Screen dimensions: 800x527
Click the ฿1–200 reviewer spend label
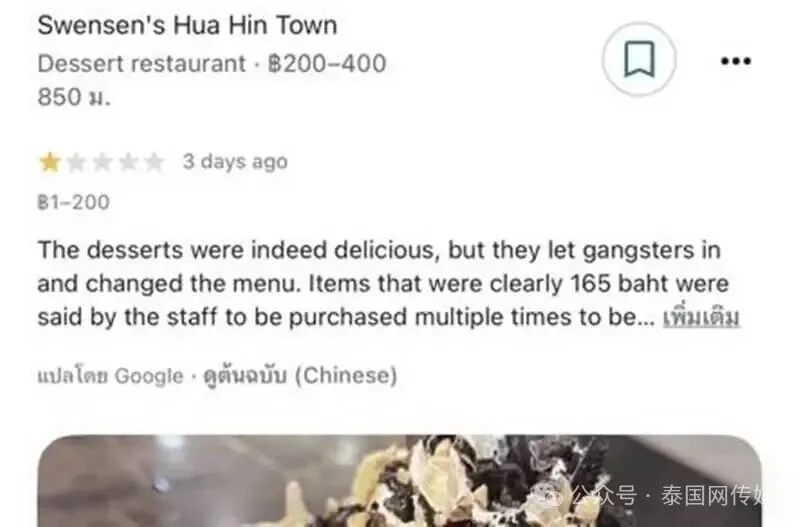click(x=73, y=203)
